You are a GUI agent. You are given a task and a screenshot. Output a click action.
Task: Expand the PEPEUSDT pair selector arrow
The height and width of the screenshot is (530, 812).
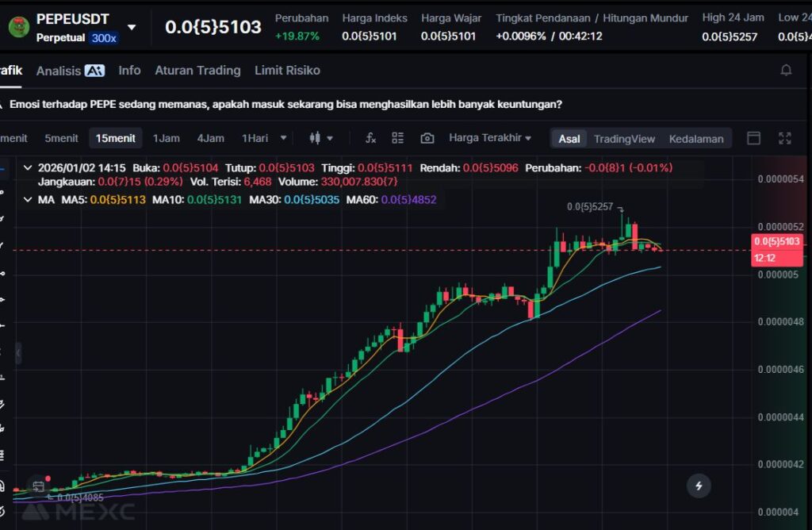pyautogui.click(x=132, y=27)
